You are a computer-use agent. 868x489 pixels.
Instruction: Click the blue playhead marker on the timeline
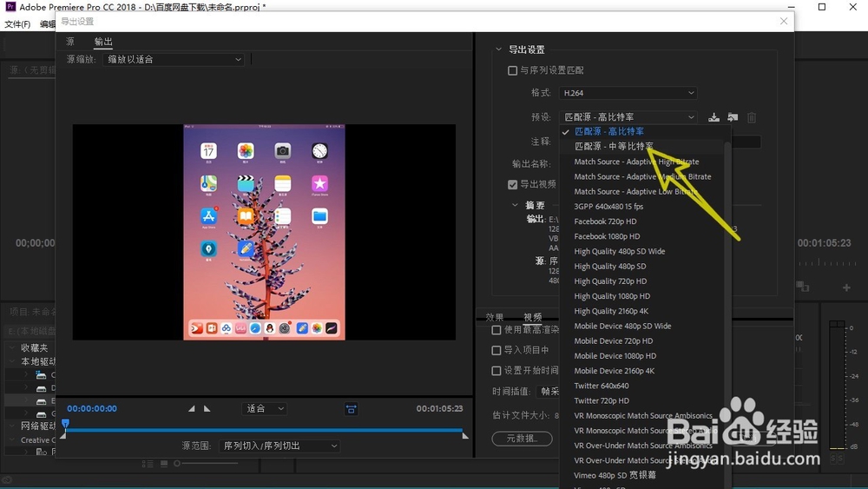65,424
